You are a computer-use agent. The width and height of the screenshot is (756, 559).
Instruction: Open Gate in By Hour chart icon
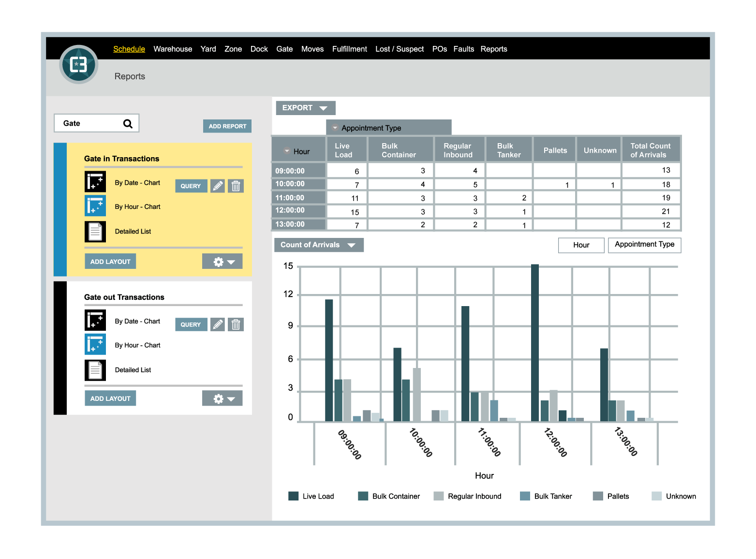(95, 206)
